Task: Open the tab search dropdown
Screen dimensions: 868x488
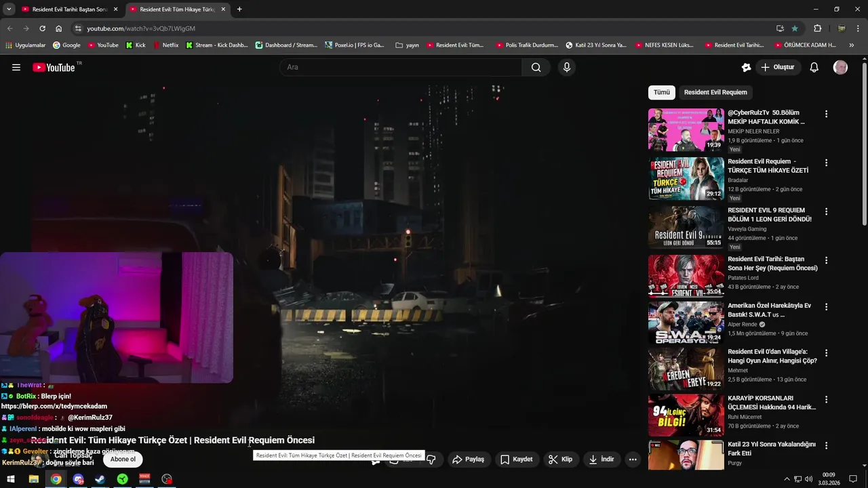Action: point(9,9)
